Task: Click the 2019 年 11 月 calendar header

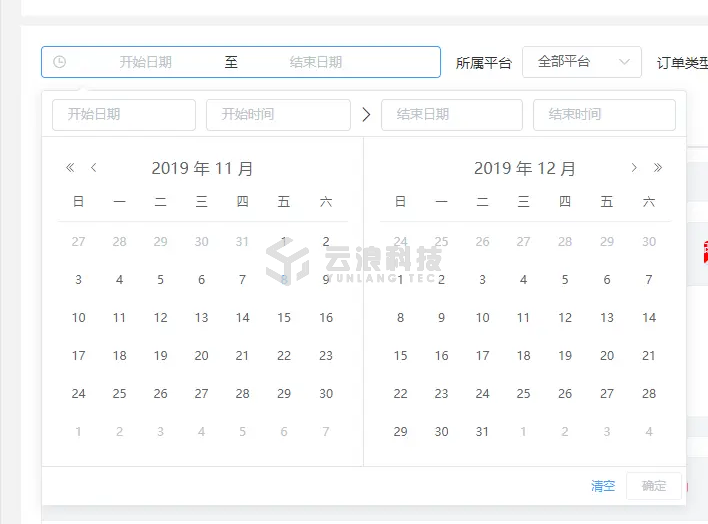Action: 203,168
